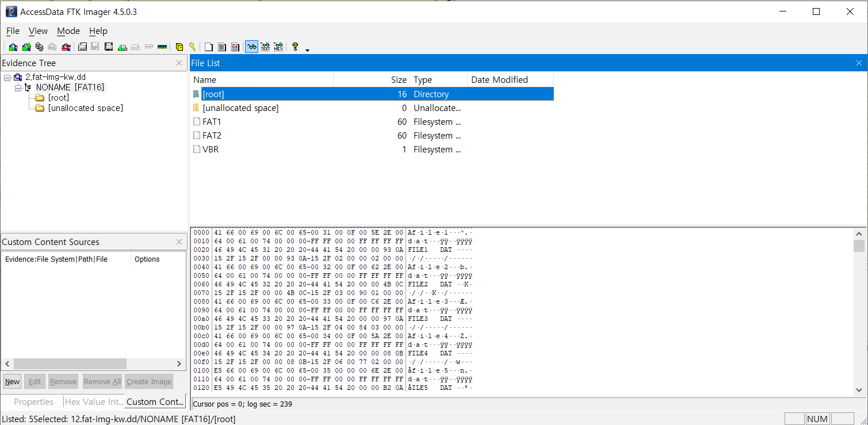
Task: Click Evidence:File System|Path|File column header
Action: 66,259
